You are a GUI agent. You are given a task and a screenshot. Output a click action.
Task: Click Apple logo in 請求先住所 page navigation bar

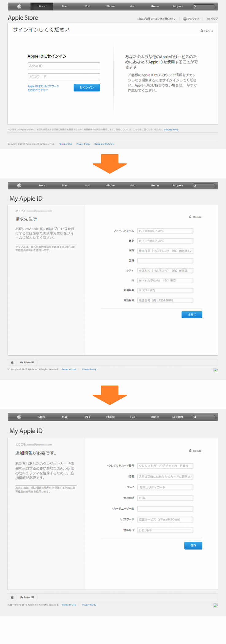coord(19,186)
